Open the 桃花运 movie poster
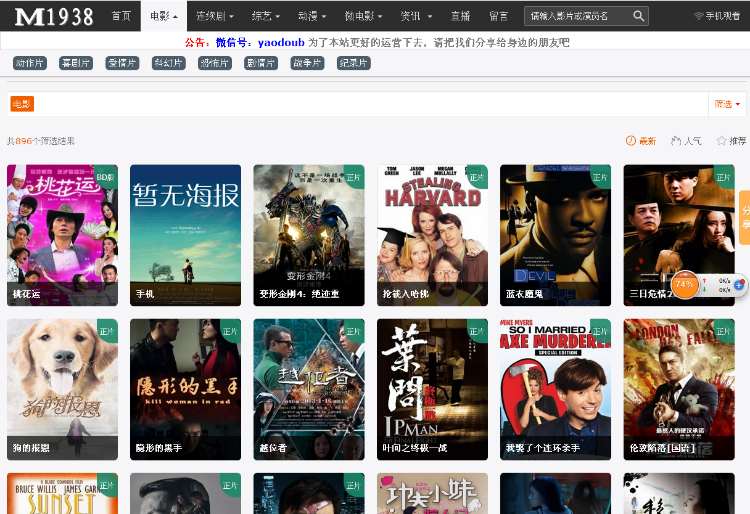The height and width of the screenshot is (514, 750). coord(62,235)
